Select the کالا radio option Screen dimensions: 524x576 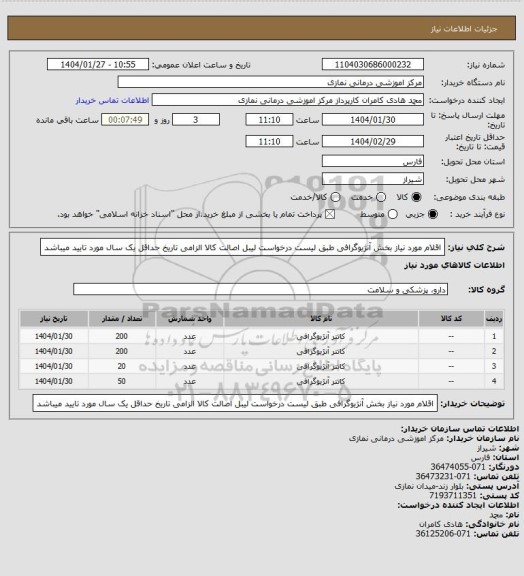click(416, 197)
